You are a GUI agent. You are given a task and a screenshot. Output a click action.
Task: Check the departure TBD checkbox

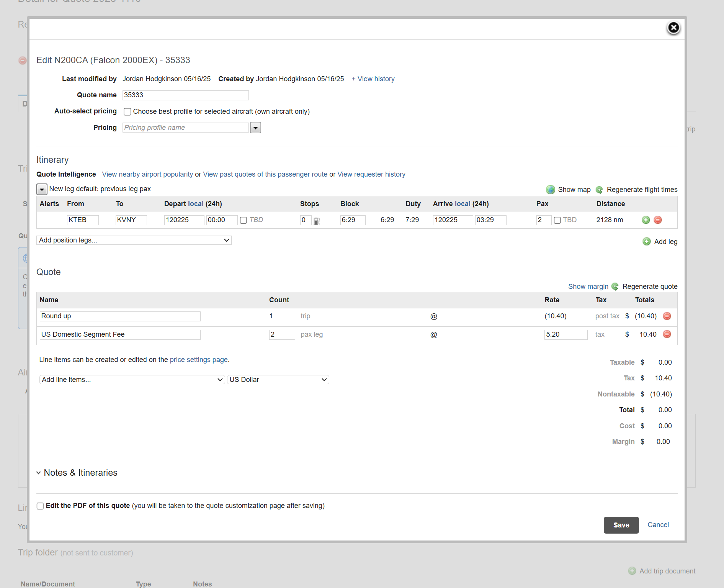(x=244, y=220)
